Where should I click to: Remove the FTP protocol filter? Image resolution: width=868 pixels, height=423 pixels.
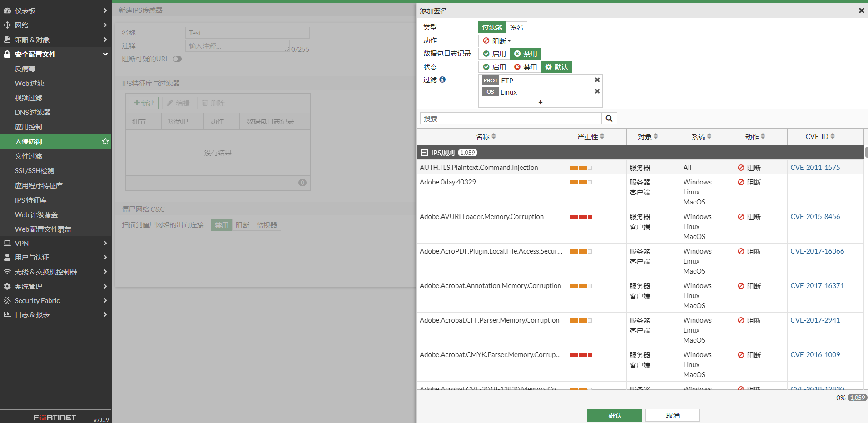[597, 80]
